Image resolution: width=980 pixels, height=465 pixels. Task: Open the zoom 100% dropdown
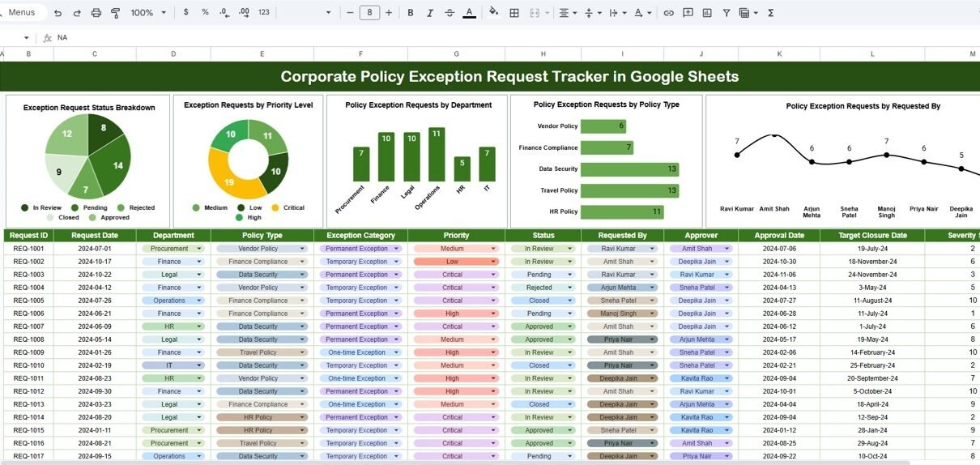tap(148, 13)
